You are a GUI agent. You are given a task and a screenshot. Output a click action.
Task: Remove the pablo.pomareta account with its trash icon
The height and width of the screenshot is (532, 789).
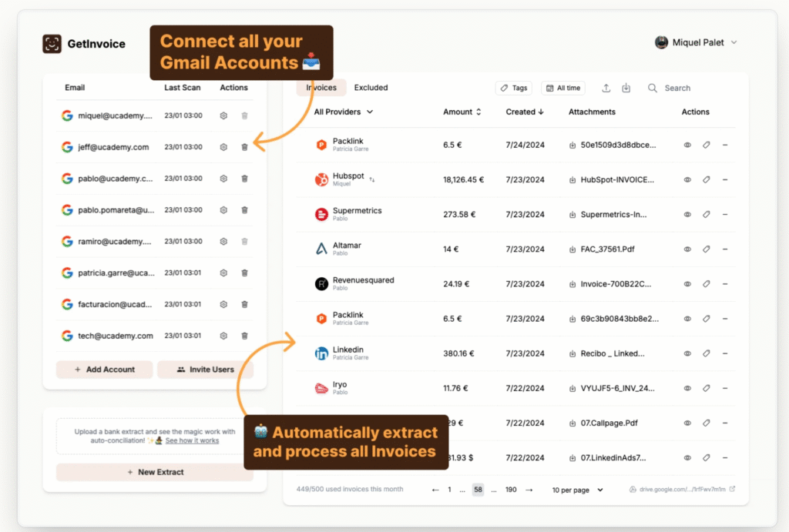[x=244, y=209]
